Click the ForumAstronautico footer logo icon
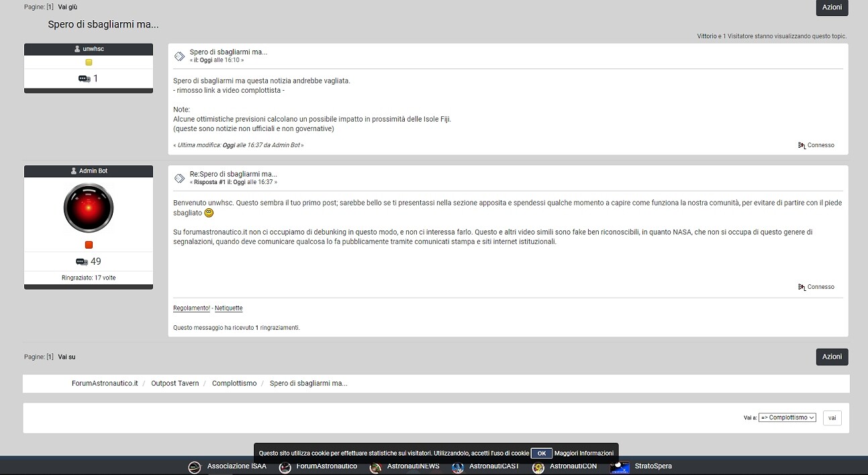 (285, 468)
